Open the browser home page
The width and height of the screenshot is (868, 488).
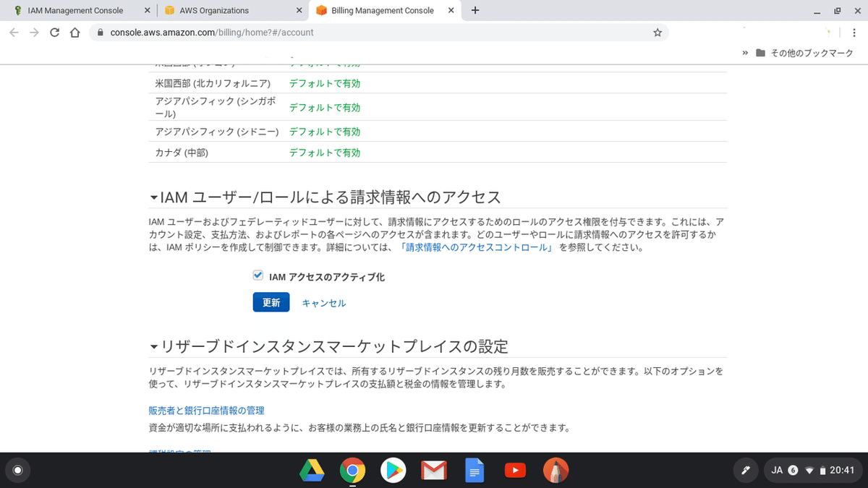click(75, 33)
